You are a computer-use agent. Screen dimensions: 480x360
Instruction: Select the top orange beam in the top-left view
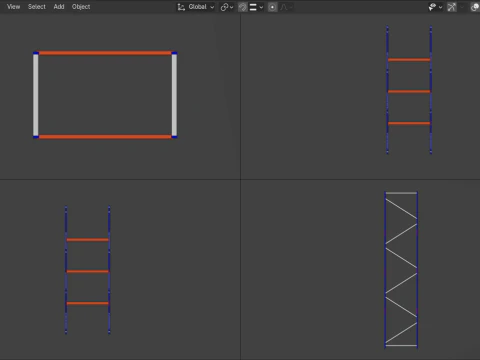pos(105,53)
